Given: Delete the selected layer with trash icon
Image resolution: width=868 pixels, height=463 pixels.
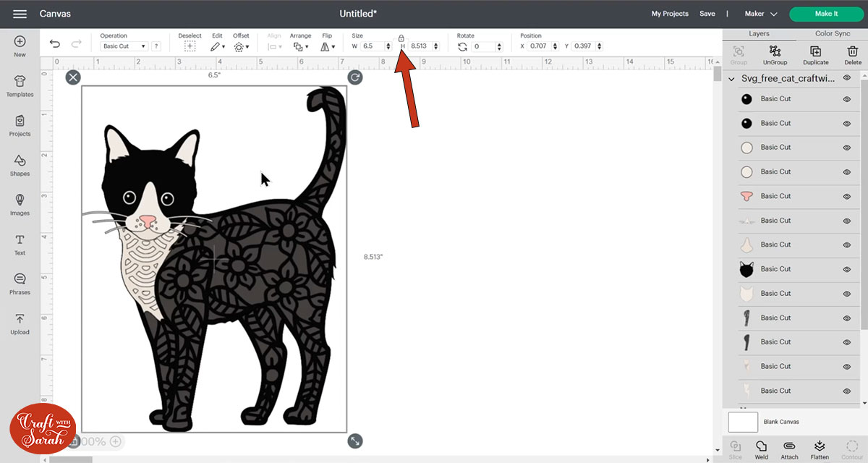Looking at the screenshot, I should (852, 54).
